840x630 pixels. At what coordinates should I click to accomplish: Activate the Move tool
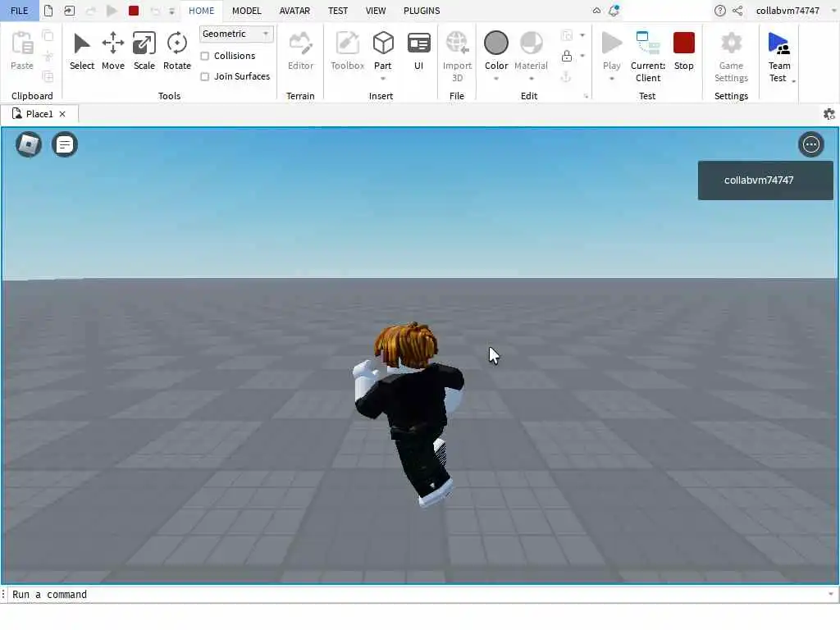tap(113, 51)
